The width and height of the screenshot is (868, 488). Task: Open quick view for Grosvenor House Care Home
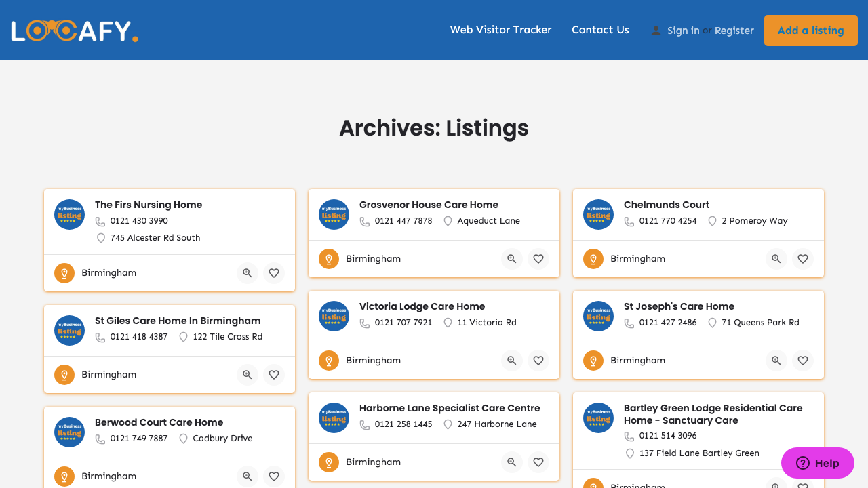[x=511, y=258]
